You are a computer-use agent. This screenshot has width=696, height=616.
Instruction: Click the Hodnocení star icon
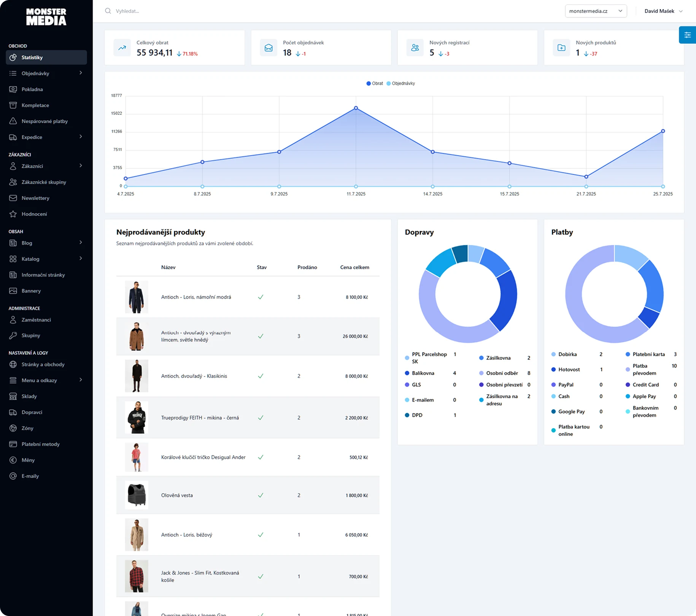pos(13,214)
